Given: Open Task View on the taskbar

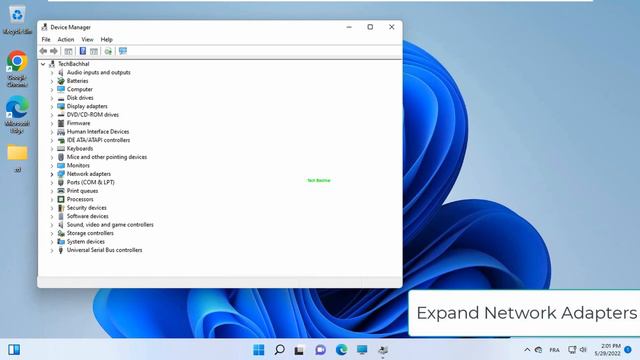Looking at the screenshot, I should (299, 350).
